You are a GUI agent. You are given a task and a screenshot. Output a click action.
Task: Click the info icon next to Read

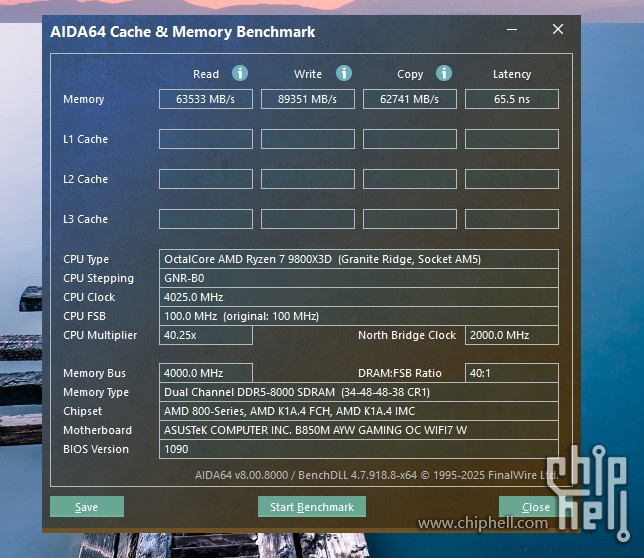[240, 73]
